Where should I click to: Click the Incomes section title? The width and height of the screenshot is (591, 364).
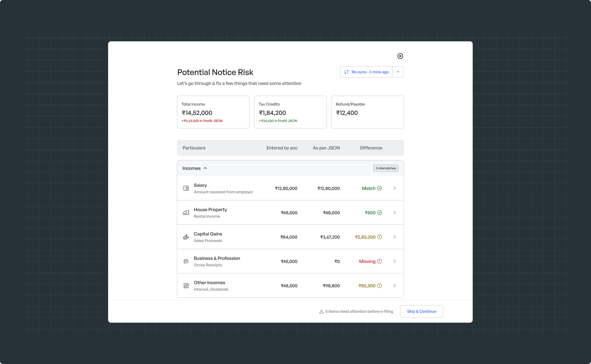(x=191, y=168)
